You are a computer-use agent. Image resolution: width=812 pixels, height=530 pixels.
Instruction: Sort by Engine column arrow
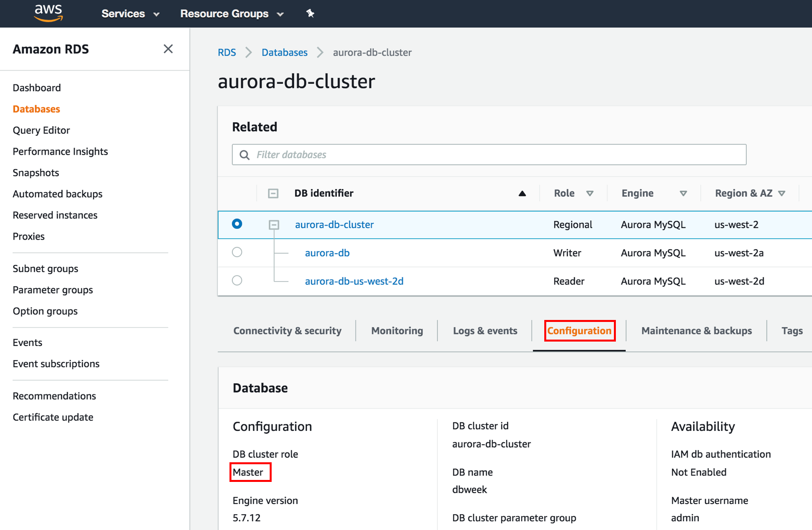point(683,193)
